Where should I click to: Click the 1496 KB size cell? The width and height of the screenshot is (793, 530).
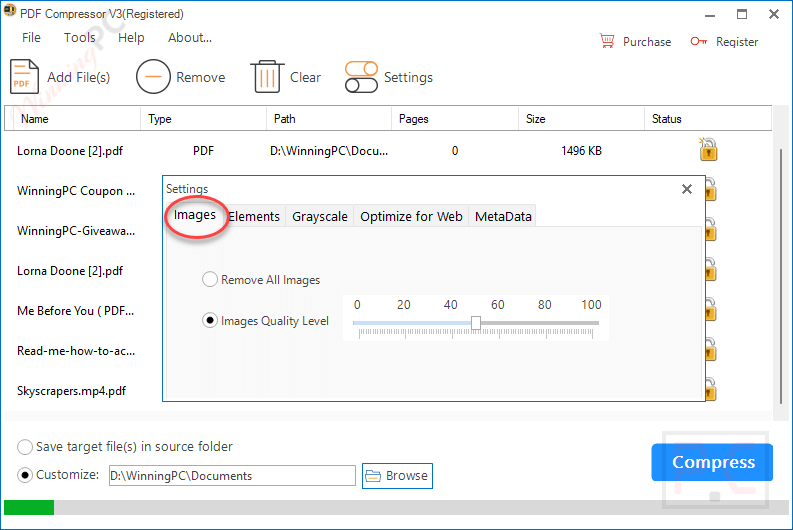[x=581, y=151]
